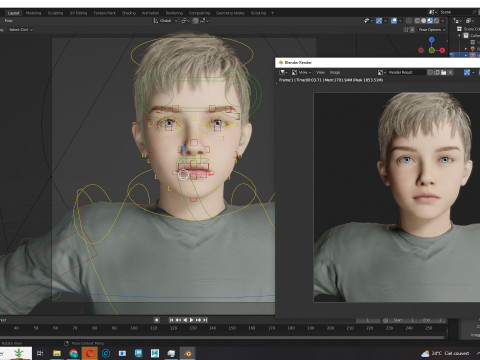This screenshot has height=360, width=480.
Task: Toggle viewport gizmos display
Action: (x=379, y=21)
